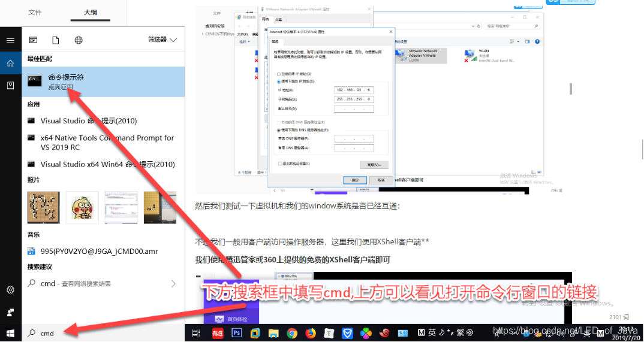Viewport: 644px width, 342px height.
Task: Click the network window search box
Action: (x=513, y=26)
